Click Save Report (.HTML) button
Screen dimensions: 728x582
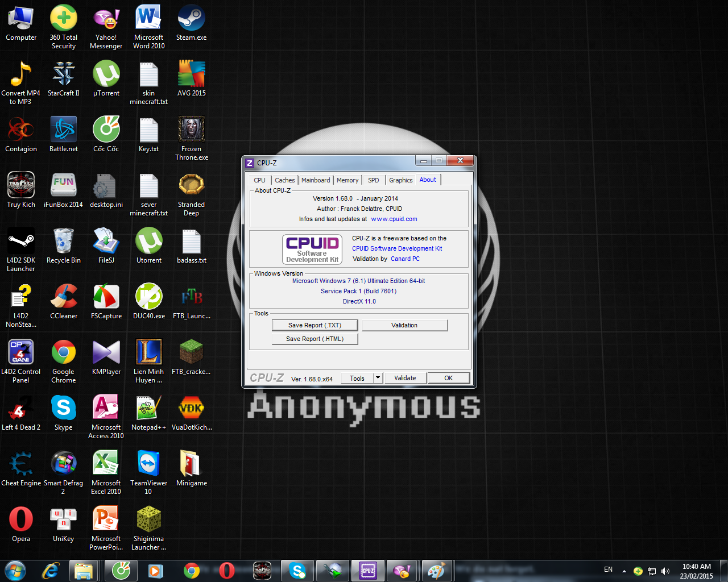click(315, 339)
